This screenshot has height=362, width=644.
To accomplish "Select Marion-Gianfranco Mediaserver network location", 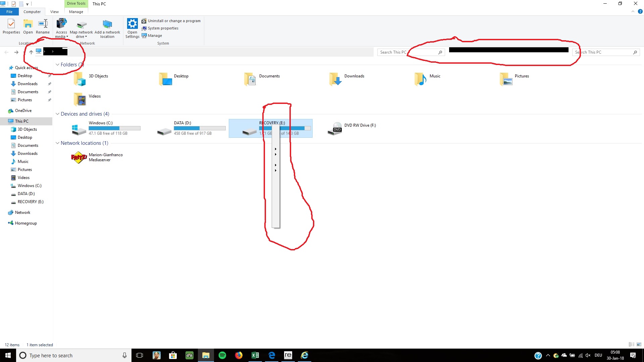I will [97, 158].
